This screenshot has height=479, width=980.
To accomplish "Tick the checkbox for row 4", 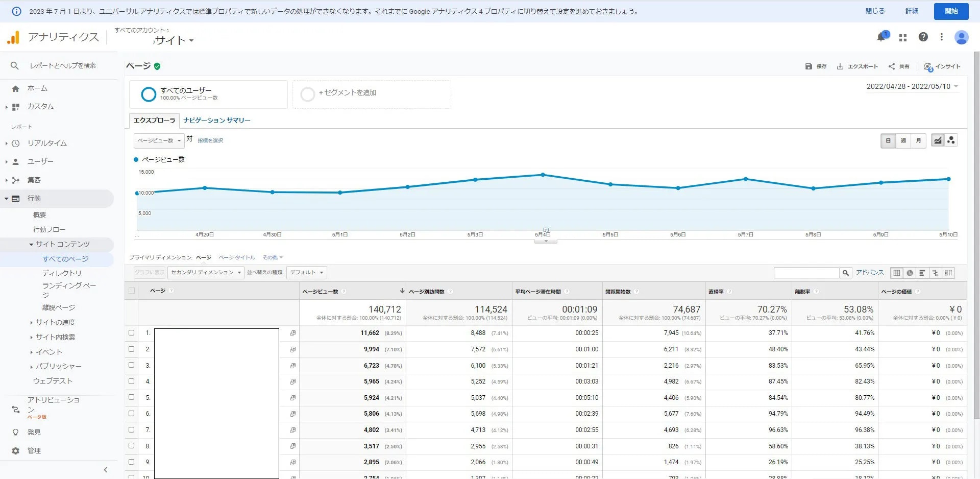I will pyautogui.click(x=132, y=381).
